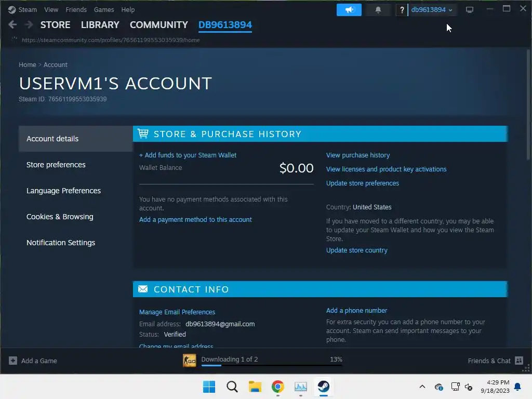Click the United States country value

372,207
